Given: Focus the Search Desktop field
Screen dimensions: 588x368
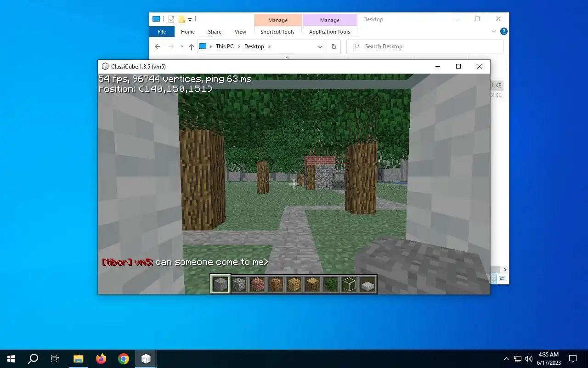Looking at the screenshot, I should [x=425, y=46].
